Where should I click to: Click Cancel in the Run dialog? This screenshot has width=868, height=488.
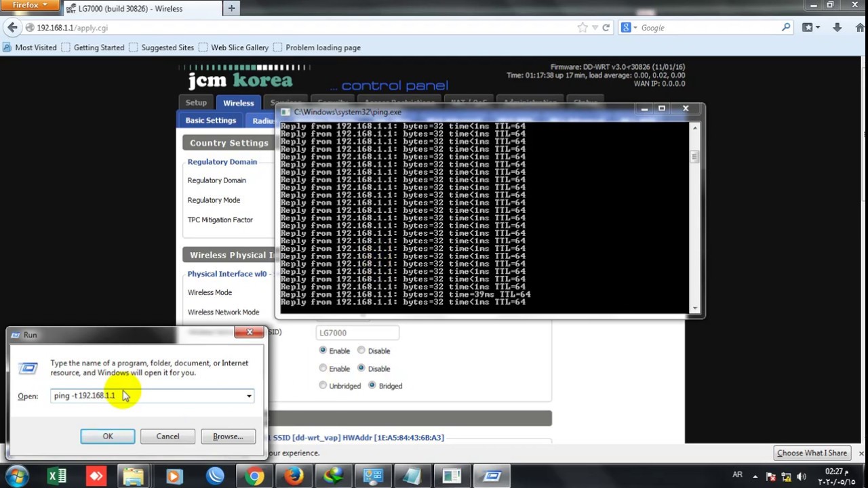coord(167,436)
